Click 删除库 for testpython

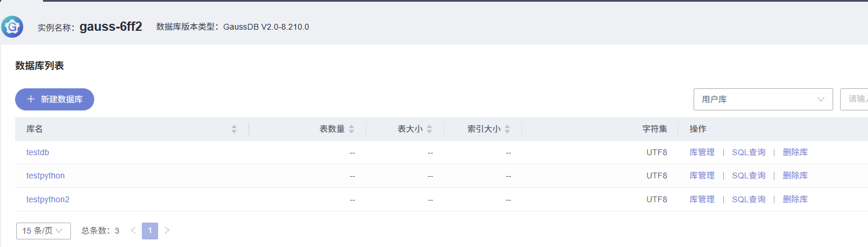pos(795,176)
